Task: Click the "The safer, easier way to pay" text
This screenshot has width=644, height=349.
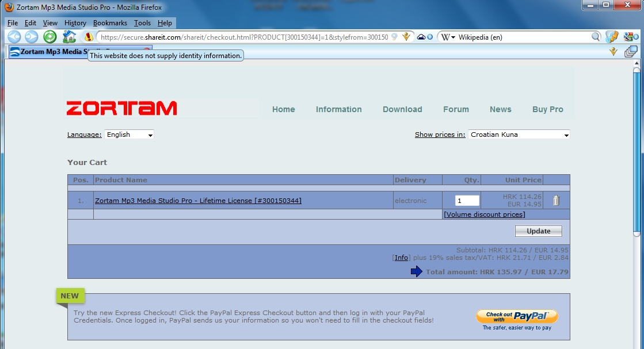Action: [517, 328]
